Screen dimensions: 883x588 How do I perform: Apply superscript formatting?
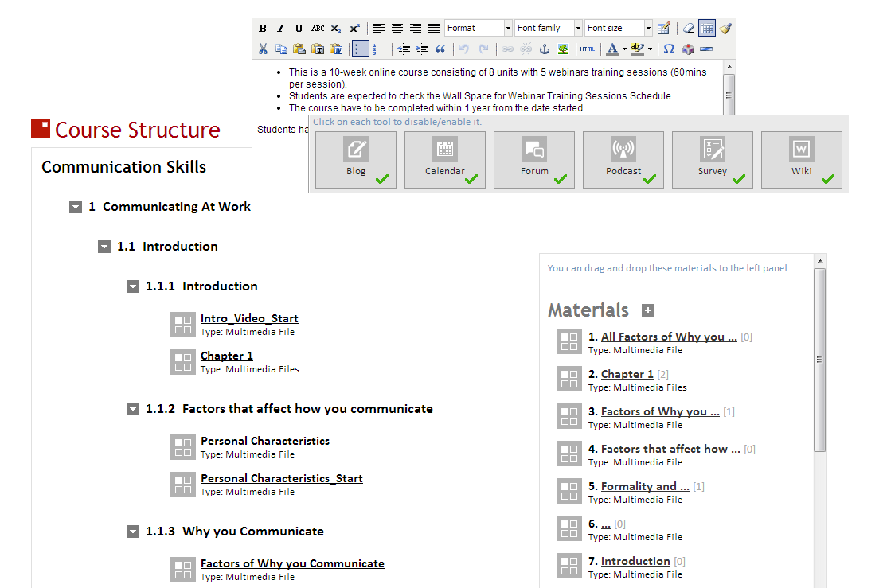355,28
